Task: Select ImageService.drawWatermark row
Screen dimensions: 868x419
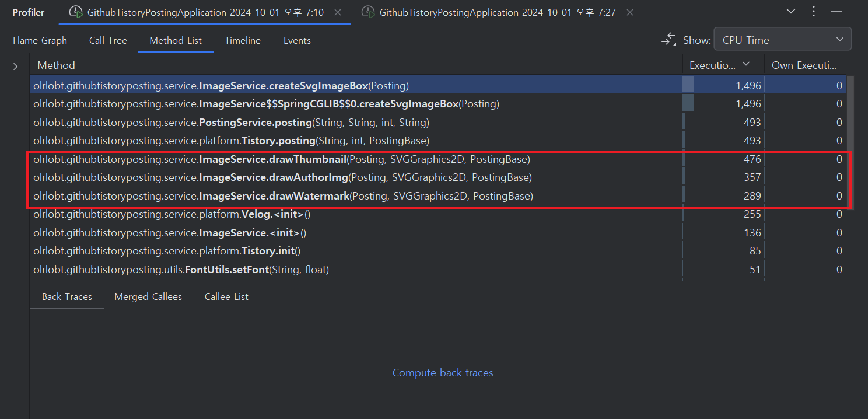Action: coord(438,196)
